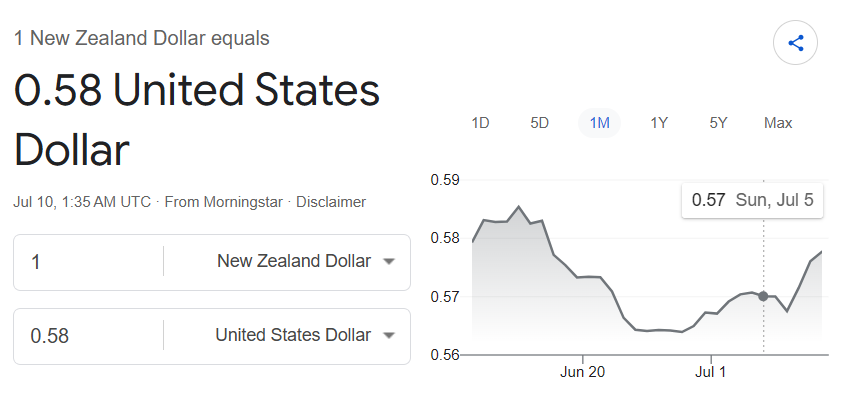Switch chart to the 5D range
The width and height of the screenshot is (861, 398).
(x=540, y=123)
